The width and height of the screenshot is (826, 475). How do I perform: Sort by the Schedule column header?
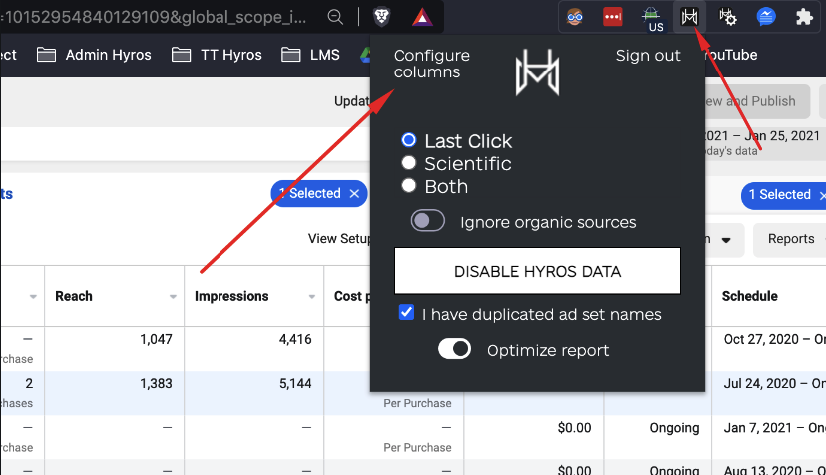750,296
